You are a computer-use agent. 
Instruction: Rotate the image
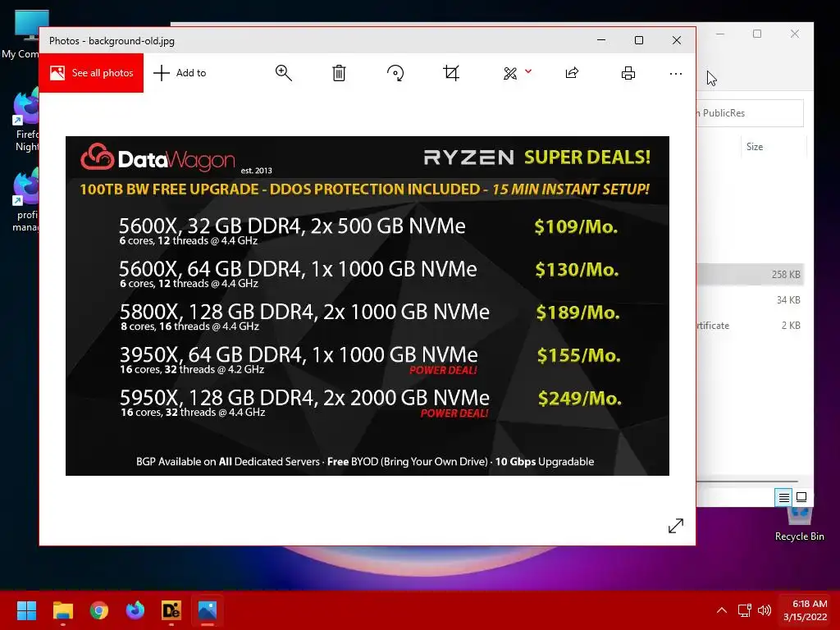pyautogui.click(x=395, y=73)
